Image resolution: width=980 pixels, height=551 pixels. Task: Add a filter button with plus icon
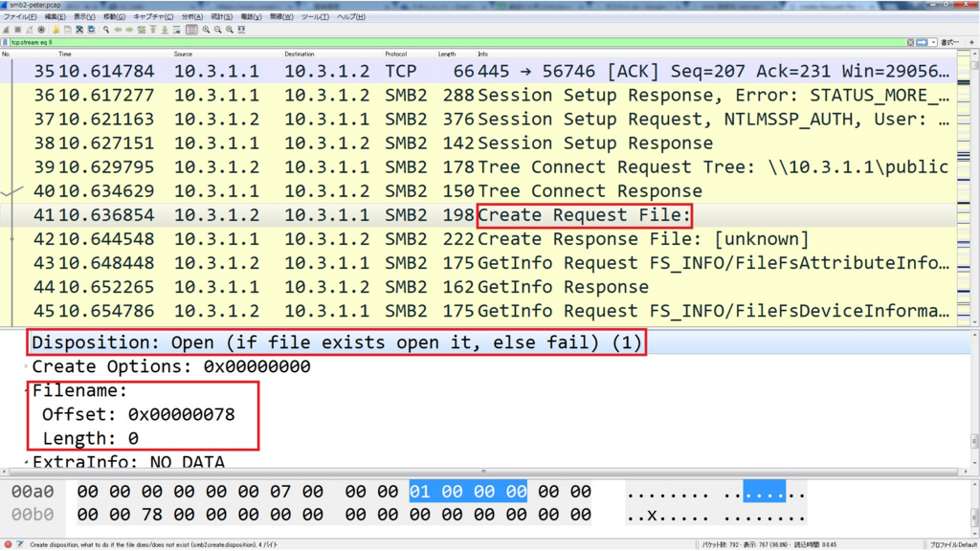pyautogui.click(x=972, y=42)
